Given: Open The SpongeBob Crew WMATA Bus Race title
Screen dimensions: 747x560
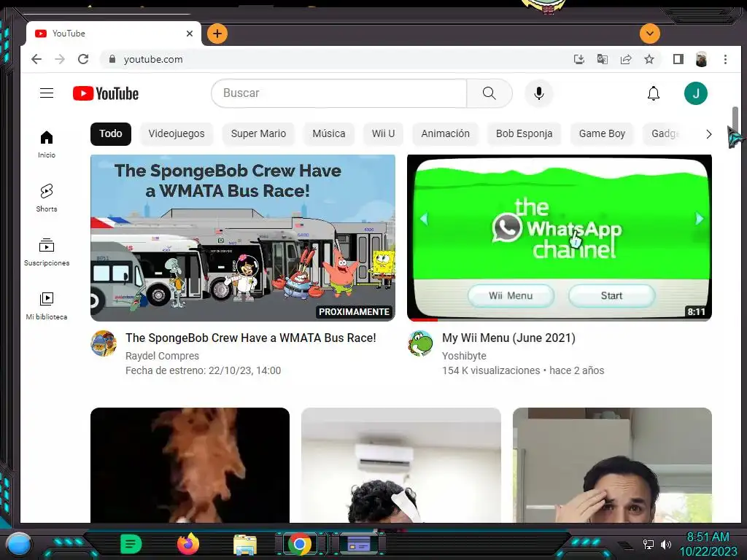Looking at the screenshot, I should click(x=251, y=338).
